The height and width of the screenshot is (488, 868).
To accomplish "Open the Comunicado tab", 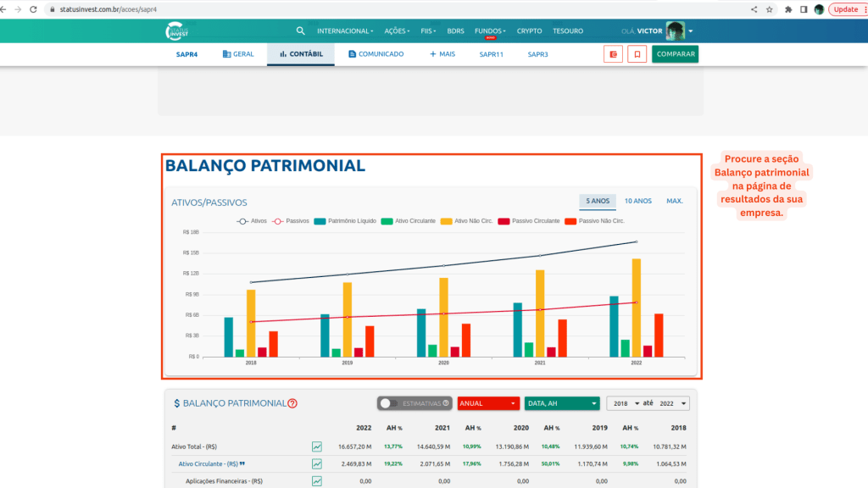I will 376,54.
